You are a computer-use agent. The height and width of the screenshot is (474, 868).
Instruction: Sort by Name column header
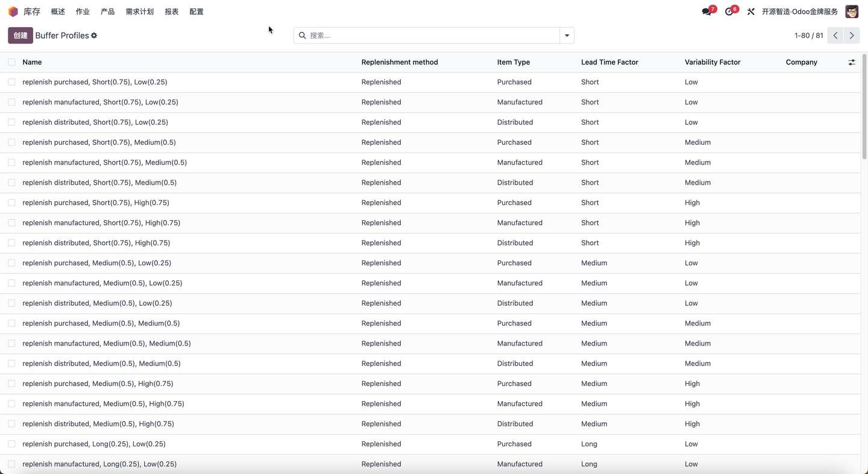coord(32,62)
